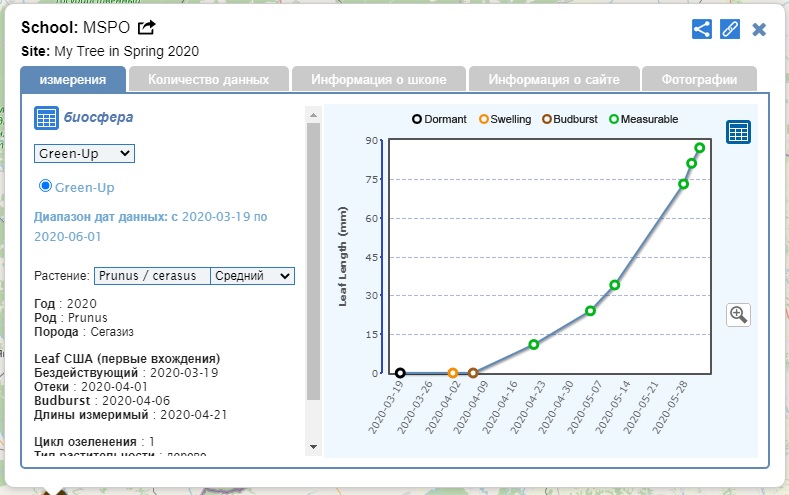Click the биосфера link
The height and width of the screenshot is (495, 789).
click(99, 117)
